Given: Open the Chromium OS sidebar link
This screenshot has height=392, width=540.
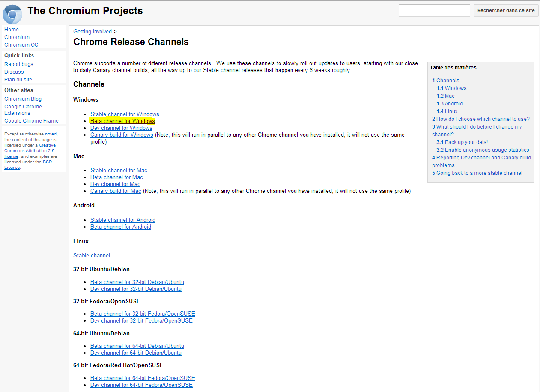Looking at the screenshot, I should point(21,45).
